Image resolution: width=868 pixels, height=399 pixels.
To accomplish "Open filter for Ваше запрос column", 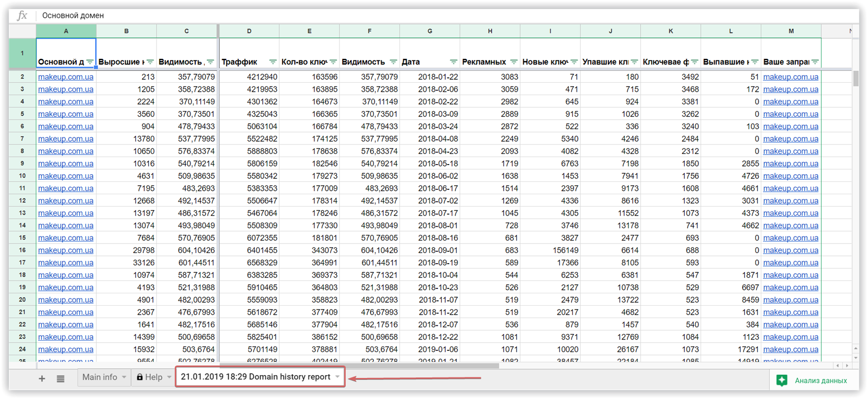I will 815,62.
